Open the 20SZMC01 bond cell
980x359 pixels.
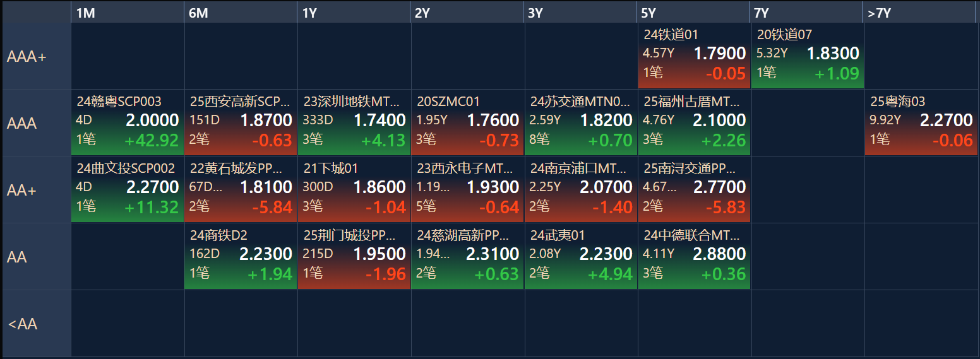(x=467, y=124)
